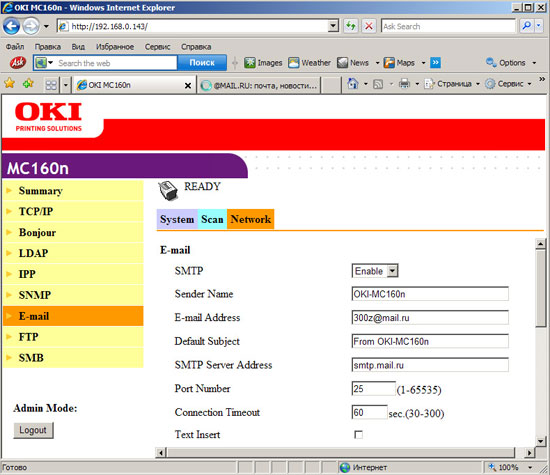This screenshot has height=475, width=550.
Task: Open the Сервис tools toolbar menu
Action: click(508, 84)
